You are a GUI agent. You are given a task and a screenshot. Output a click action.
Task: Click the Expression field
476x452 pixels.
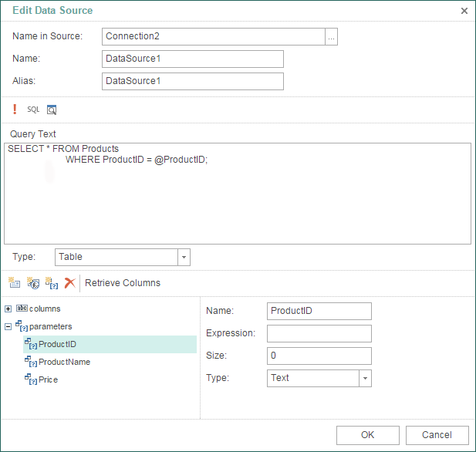click(x=319, y=334)
